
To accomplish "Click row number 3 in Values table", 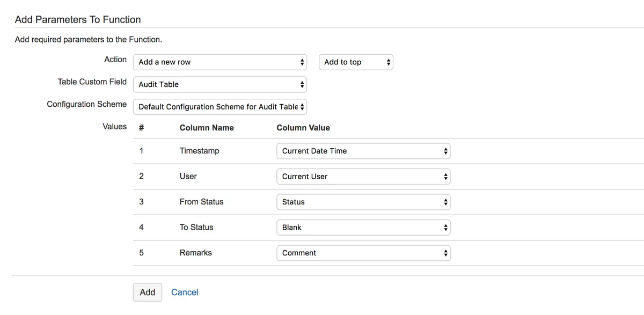I will [141, 202].
